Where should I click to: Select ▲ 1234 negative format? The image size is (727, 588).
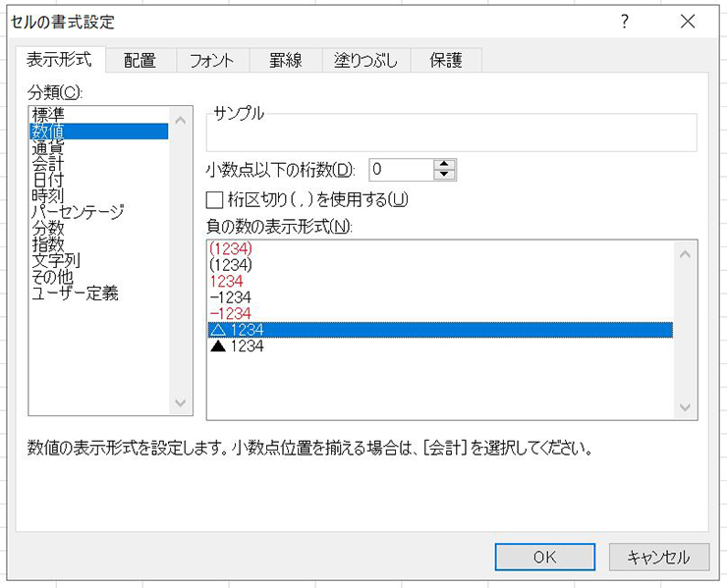click(x=440, y=347)
